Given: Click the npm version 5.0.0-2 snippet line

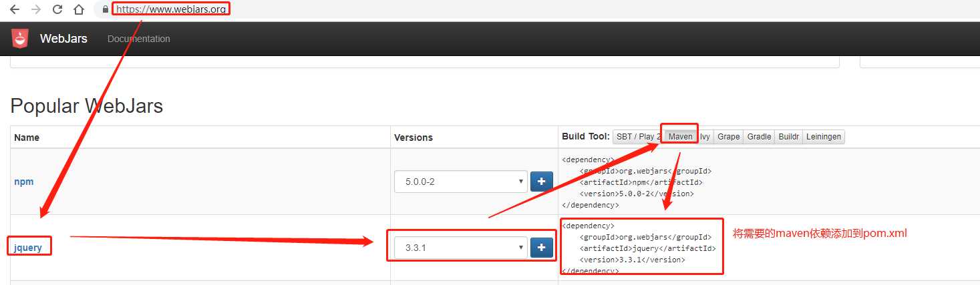Looking at the screenshot, I should coord(636,194).
